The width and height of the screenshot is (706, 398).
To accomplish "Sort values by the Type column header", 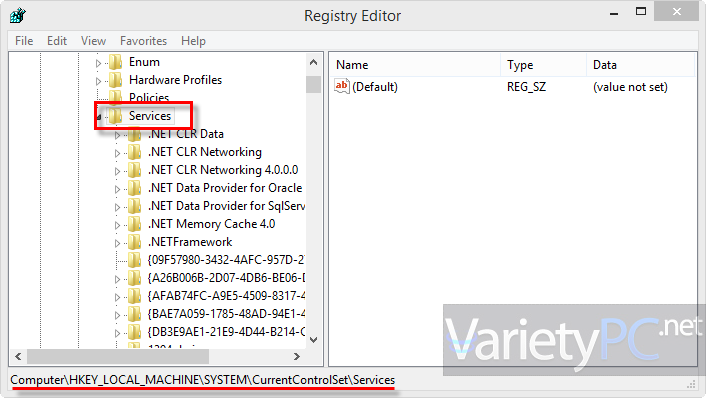I will [x=543, y=65].
